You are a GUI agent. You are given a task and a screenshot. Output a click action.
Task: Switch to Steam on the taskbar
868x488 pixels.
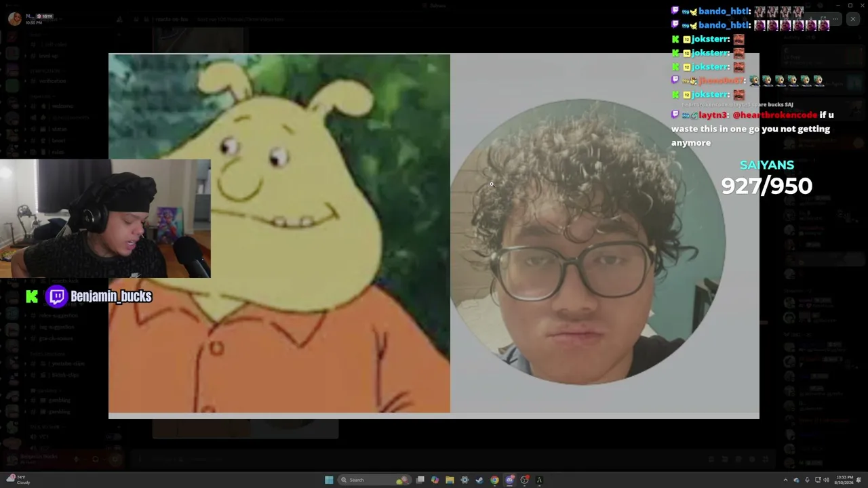coord(479,480)
